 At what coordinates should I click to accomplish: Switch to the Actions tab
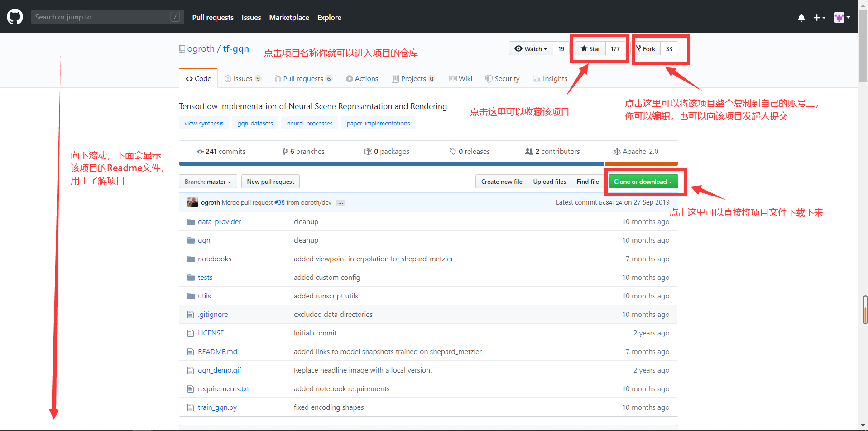pos(362,78)
